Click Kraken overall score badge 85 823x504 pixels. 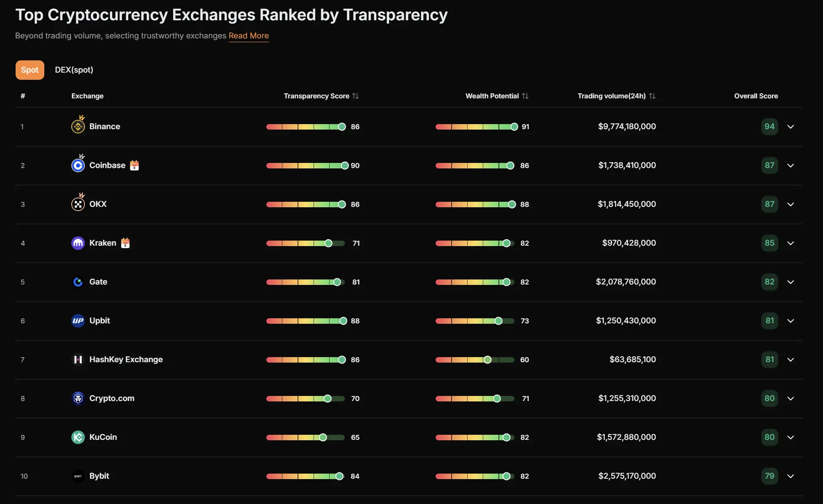pos(769,243)
